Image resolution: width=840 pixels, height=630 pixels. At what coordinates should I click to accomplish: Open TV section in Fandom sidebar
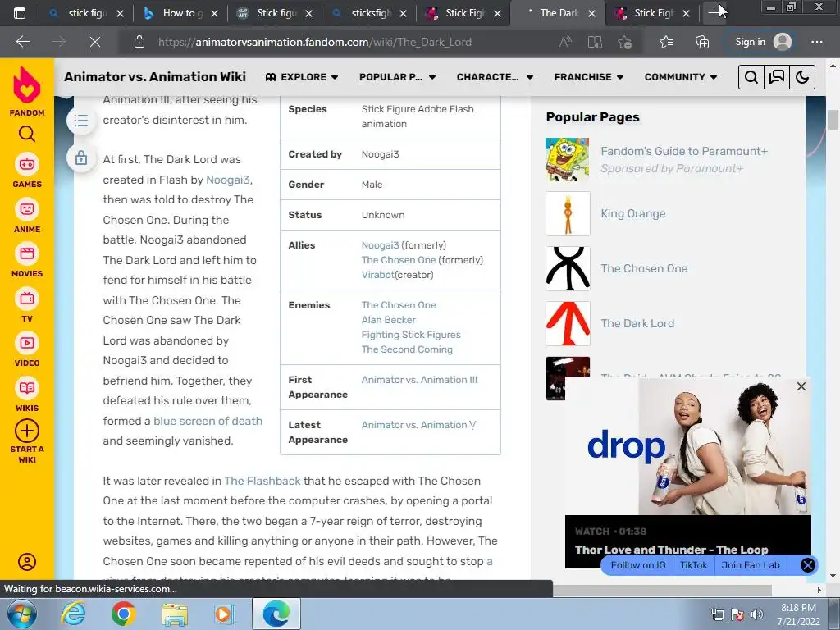pyautogui.click(x=27, y=305)
